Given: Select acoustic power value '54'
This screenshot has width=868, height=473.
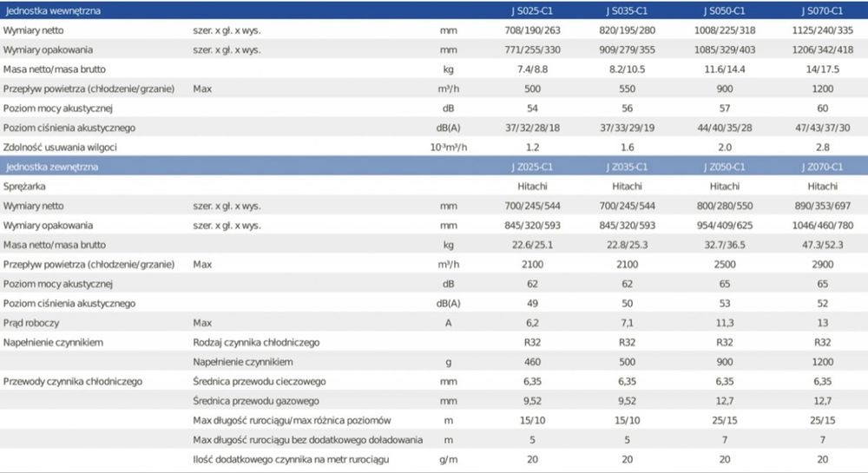Looking at the screenshot, I should point(532,108).
